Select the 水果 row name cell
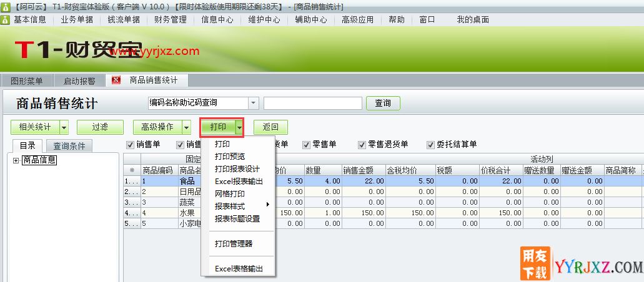The width and height of the screenshot is (644, 282). click(190, 213)
